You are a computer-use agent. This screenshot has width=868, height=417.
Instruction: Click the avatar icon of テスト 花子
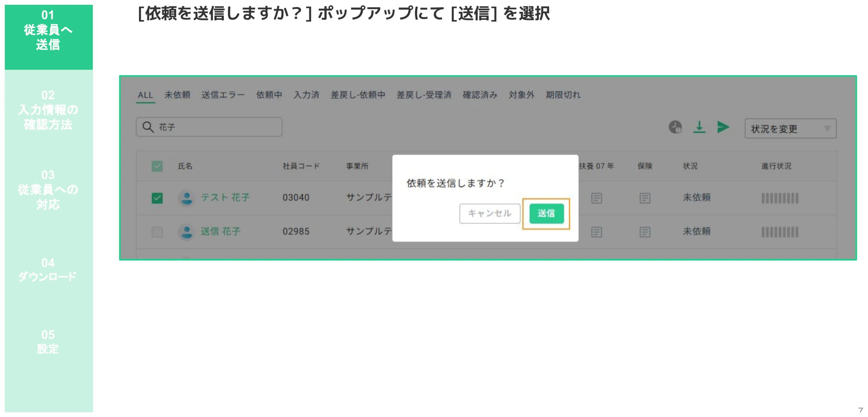tap(187, 198)
